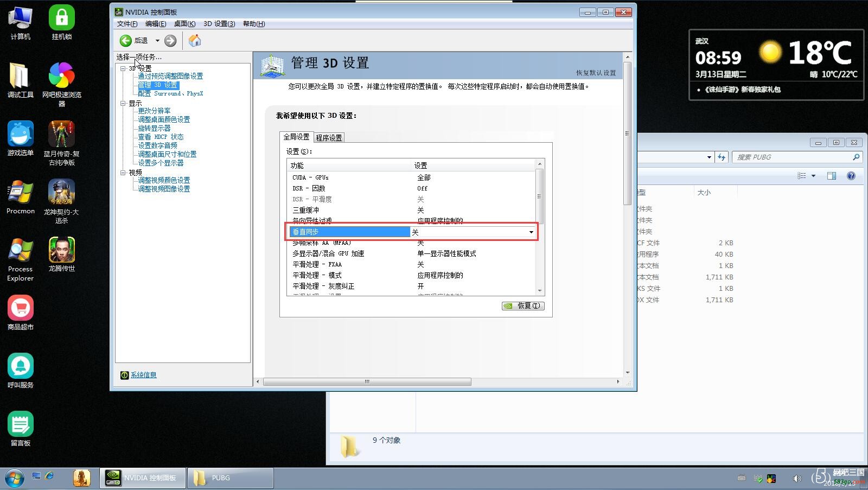Open 旋转显示器 task
The width and height of the screenshot is (868, 490).
pos(154,129)
